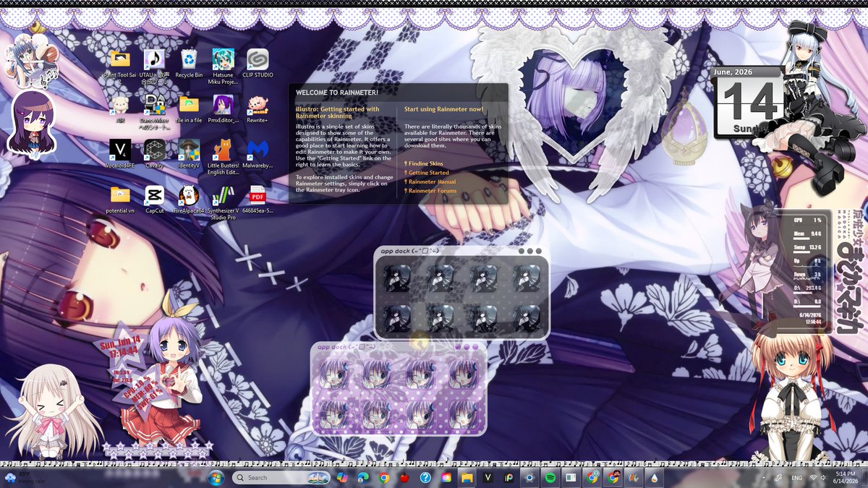Image resolution: width=868 pixels, height=488 pixels.
Task: Open the Malwarebytes shortcut
Action: 258,154
